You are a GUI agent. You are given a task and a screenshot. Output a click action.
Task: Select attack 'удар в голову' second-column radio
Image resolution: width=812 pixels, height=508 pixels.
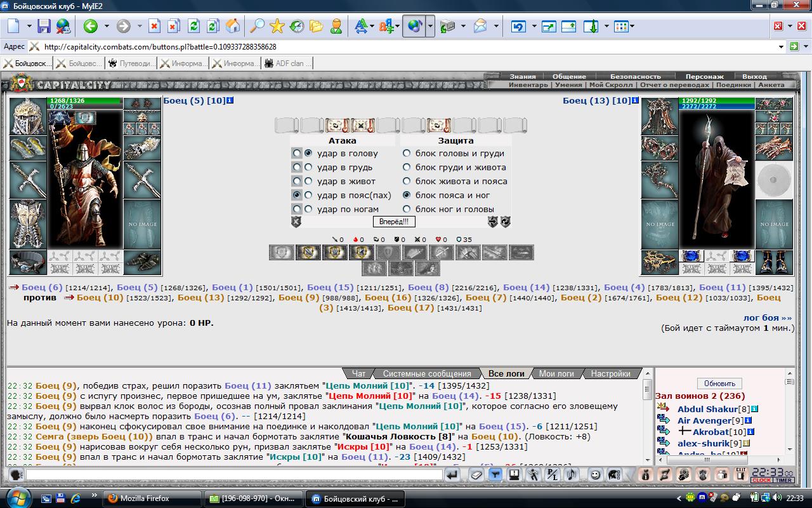[308, 153]
